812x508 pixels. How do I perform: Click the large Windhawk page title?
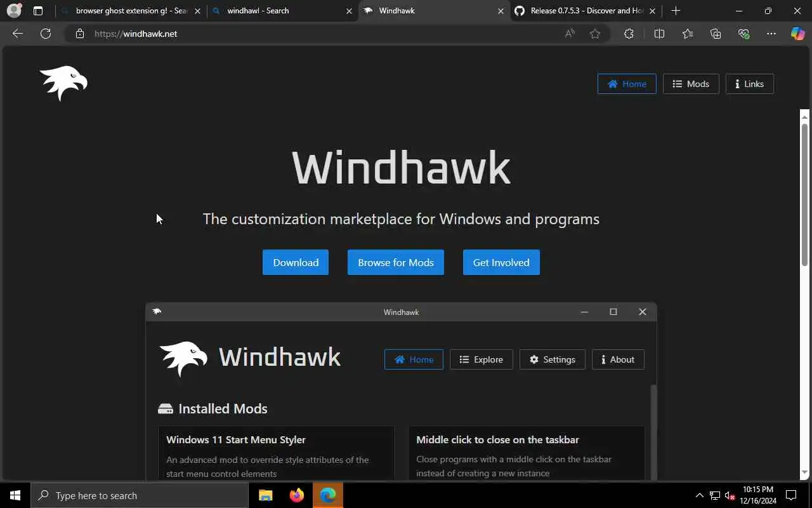(x=401, y=168)
